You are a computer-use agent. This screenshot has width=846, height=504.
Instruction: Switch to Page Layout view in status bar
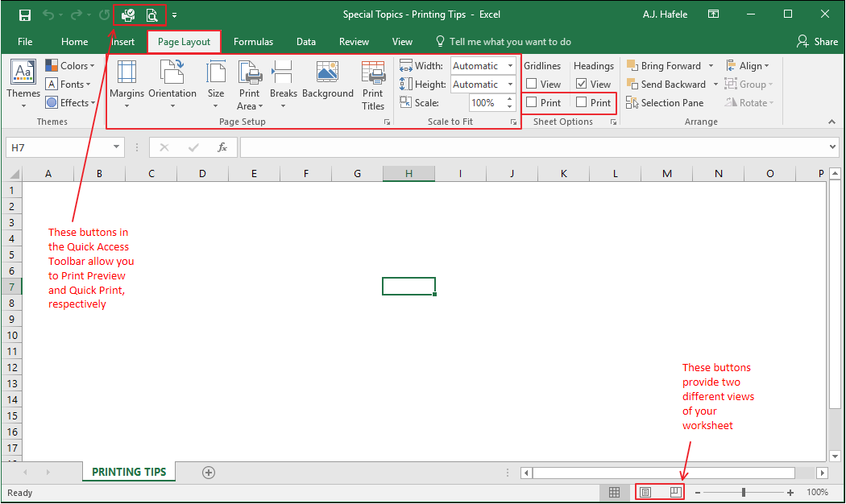[645, 492]
